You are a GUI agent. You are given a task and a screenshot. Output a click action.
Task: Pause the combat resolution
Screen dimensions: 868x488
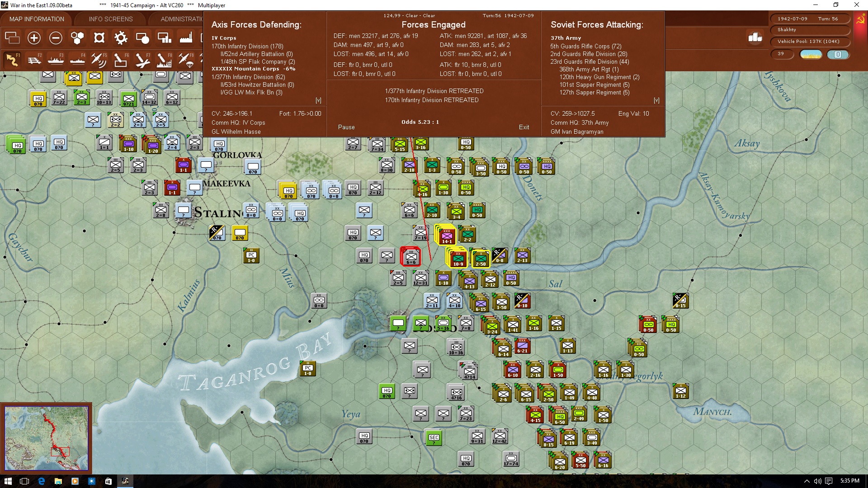(x=346, y=127)
